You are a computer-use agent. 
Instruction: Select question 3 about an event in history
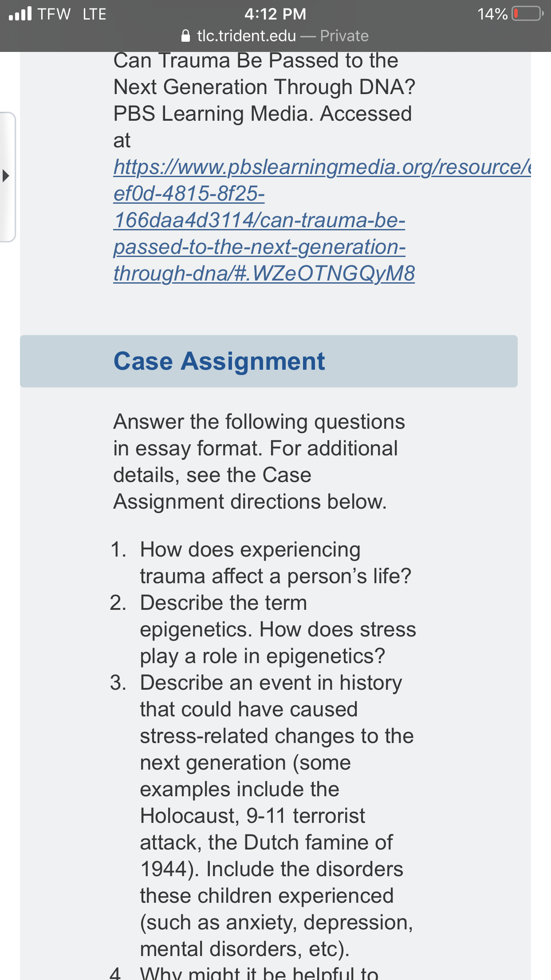(262, 816)
